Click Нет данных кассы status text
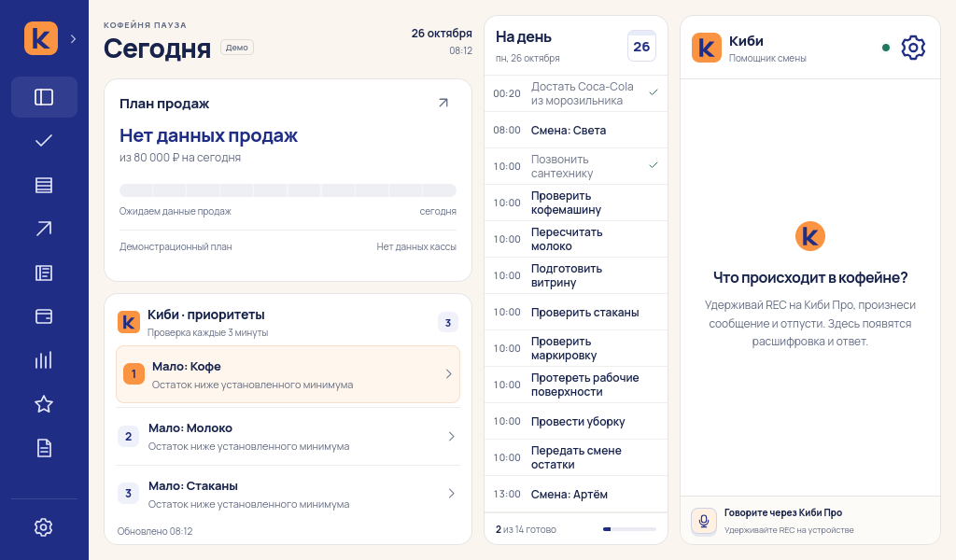 coord(416,246)
